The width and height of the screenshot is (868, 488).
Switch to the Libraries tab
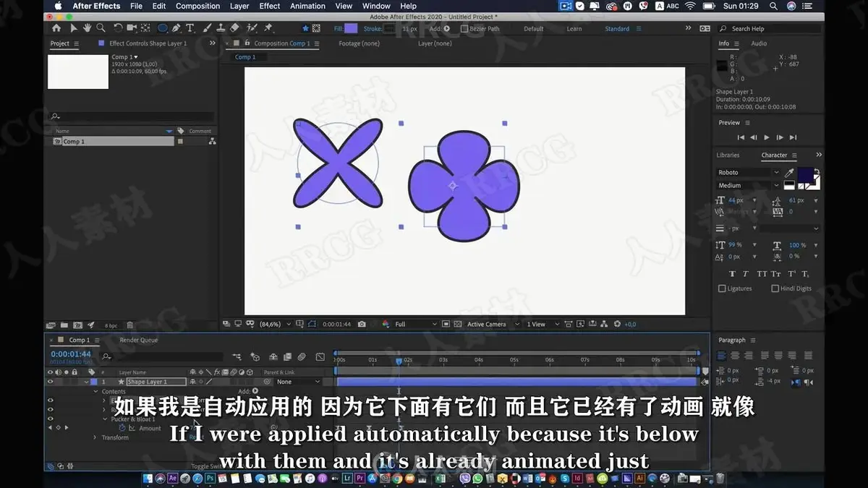(x=728, y=155)
